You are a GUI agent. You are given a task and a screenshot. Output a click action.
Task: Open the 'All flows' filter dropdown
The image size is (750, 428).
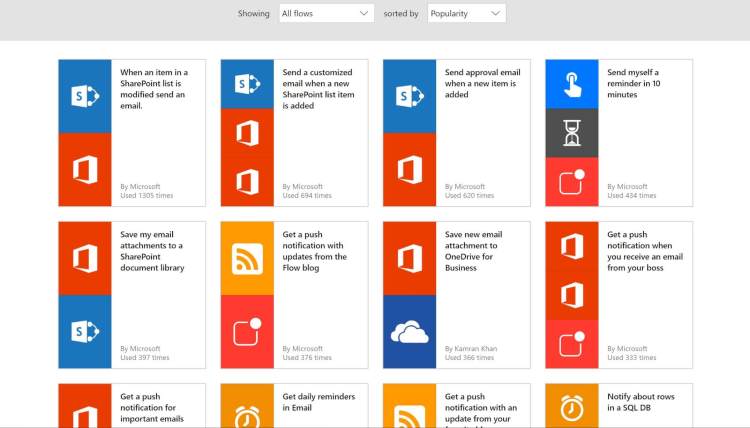[326, 13]
